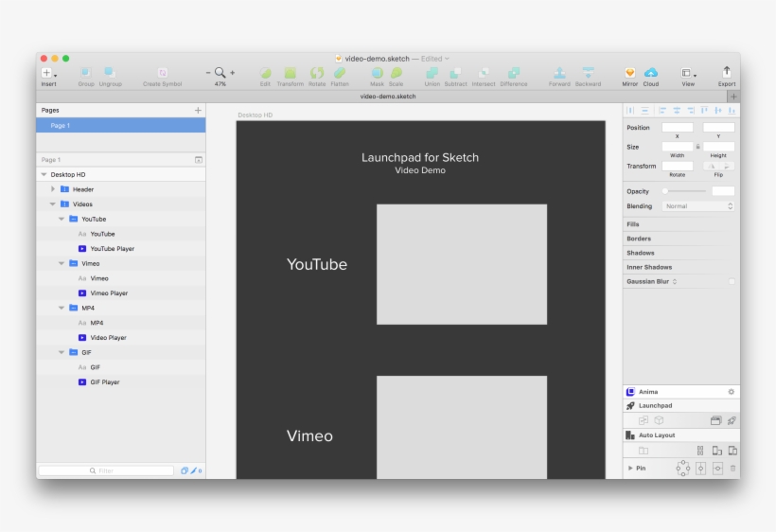Expand the Header group
The image size is (776, 532).
(x=53, y=189)
